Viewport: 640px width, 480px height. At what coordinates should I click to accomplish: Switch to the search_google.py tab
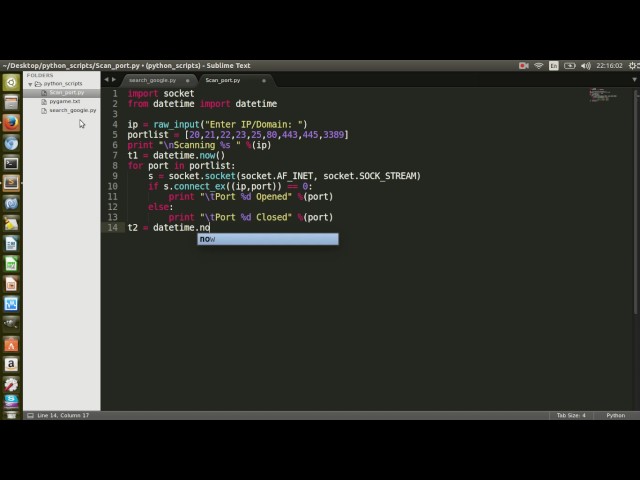pyautogui.click(x=153, y=80)
